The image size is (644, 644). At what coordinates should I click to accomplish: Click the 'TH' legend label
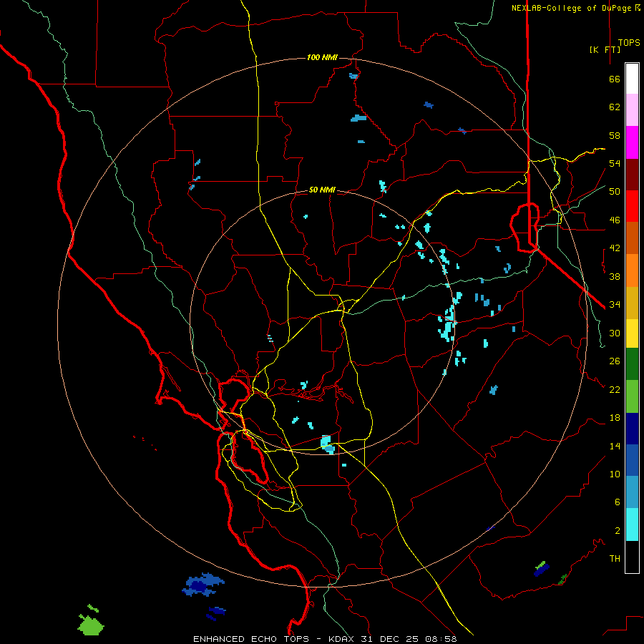[615, 559]
